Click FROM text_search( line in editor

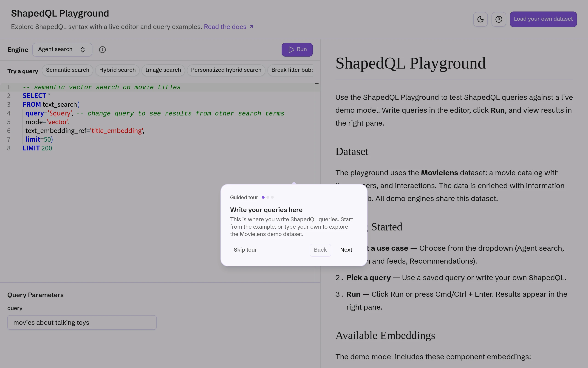[x=51, y=105]
